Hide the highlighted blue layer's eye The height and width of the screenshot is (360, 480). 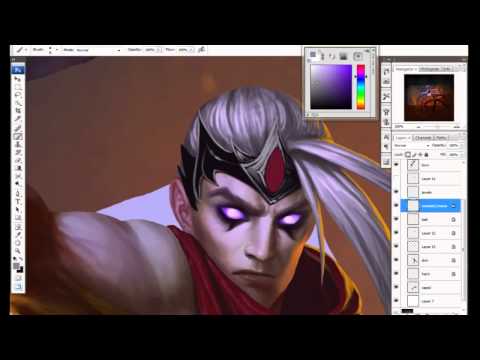click(396, 206)
